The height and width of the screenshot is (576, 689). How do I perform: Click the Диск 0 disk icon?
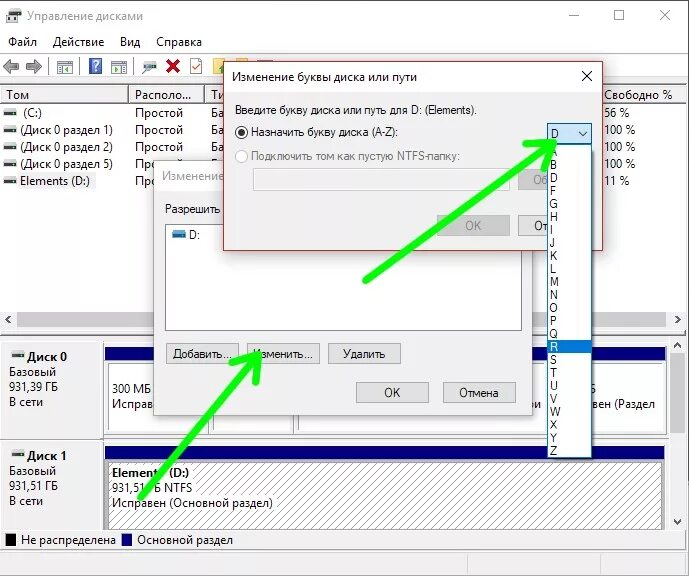[x=18, y=355]
